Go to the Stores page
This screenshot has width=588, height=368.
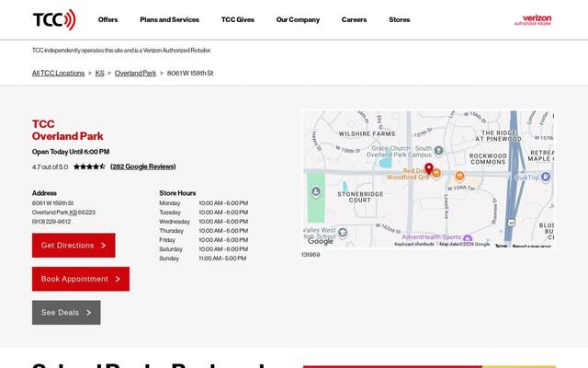pos(400,19)
